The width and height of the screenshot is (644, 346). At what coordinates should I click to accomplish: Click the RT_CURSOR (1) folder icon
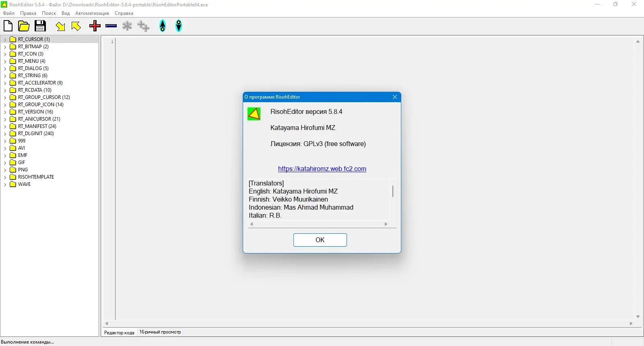13,39
